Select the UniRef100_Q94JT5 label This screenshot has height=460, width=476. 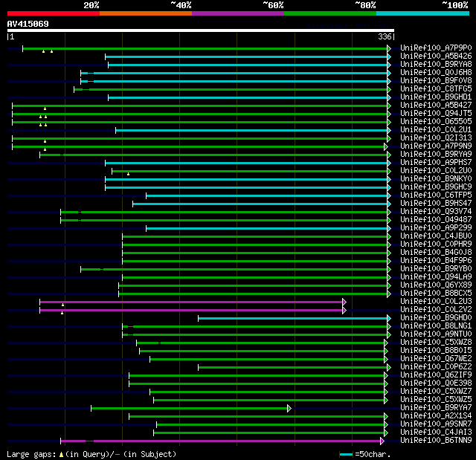pos(436,114)
